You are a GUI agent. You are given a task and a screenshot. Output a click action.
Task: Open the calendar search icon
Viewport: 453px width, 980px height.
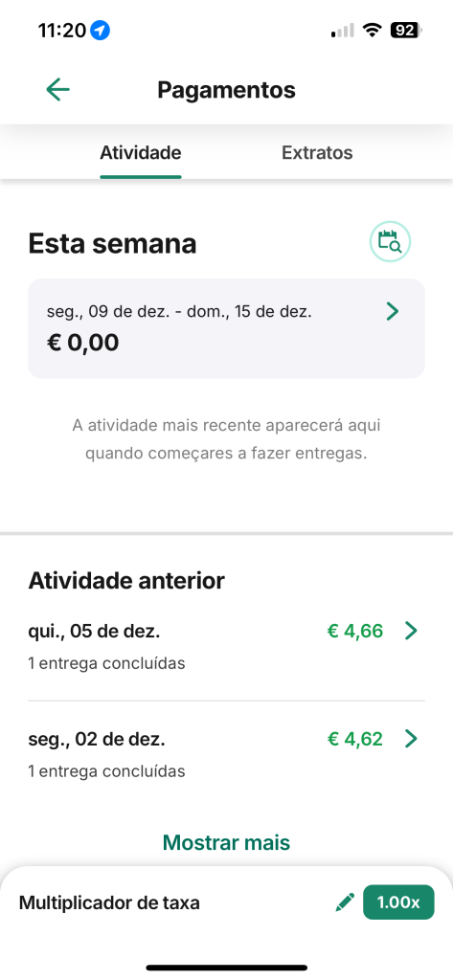pos(390,241)
